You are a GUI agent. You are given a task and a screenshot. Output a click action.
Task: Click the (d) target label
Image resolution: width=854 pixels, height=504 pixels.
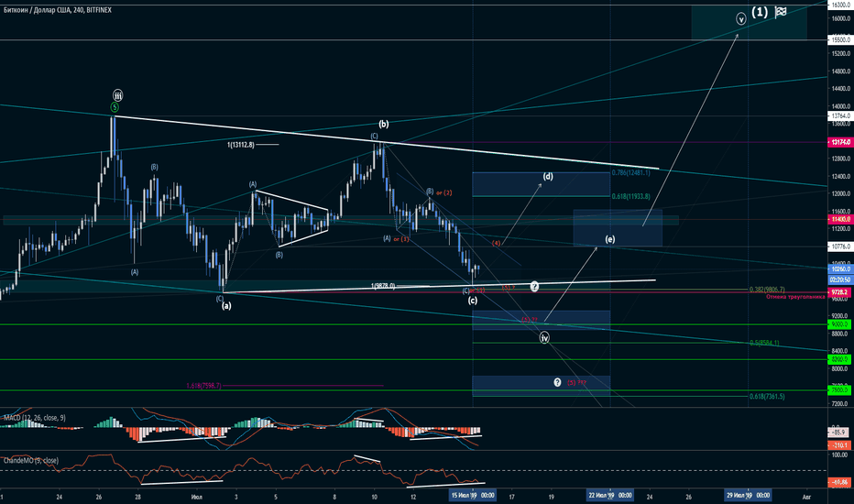(548, 177)
